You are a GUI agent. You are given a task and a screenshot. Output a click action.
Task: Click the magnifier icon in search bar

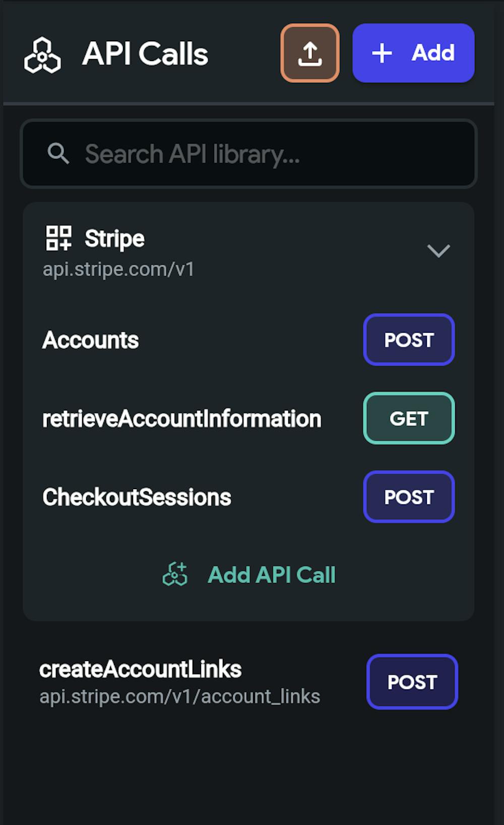(58, 153)
